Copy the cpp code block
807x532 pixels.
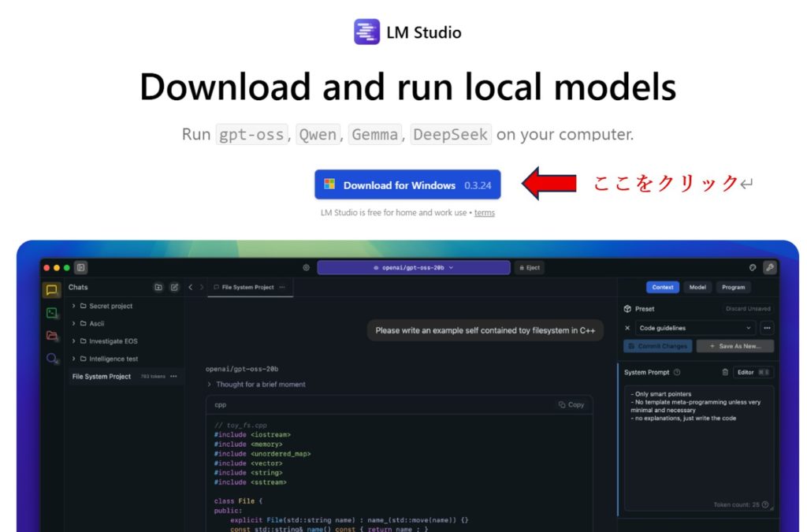tap(571, 404)
